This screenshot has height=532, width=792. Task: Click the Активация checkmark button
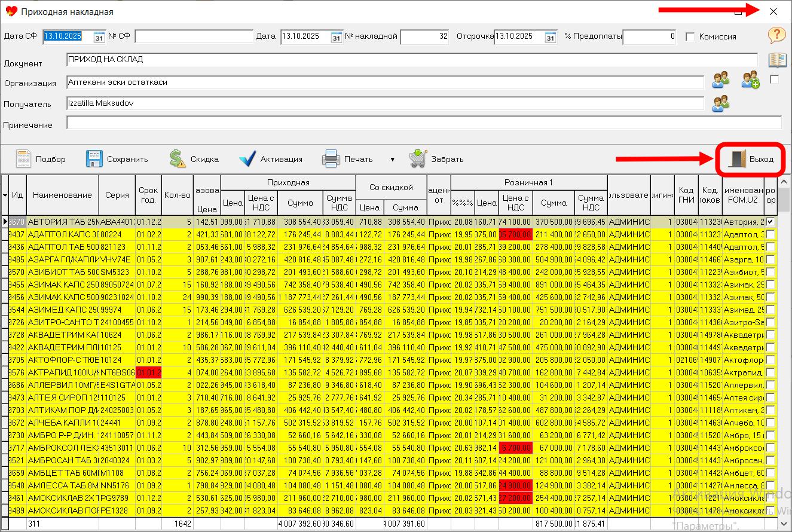(247, 160)
